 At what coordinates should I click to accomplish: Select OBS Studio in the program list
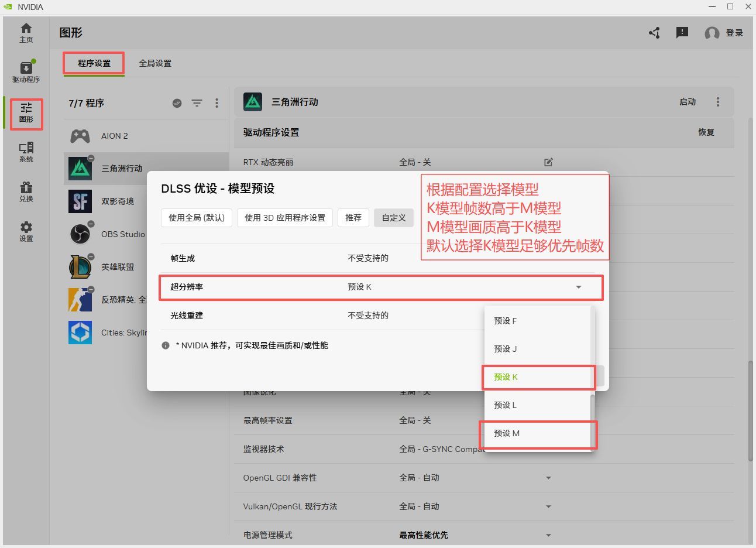click(x=105, y=234)
